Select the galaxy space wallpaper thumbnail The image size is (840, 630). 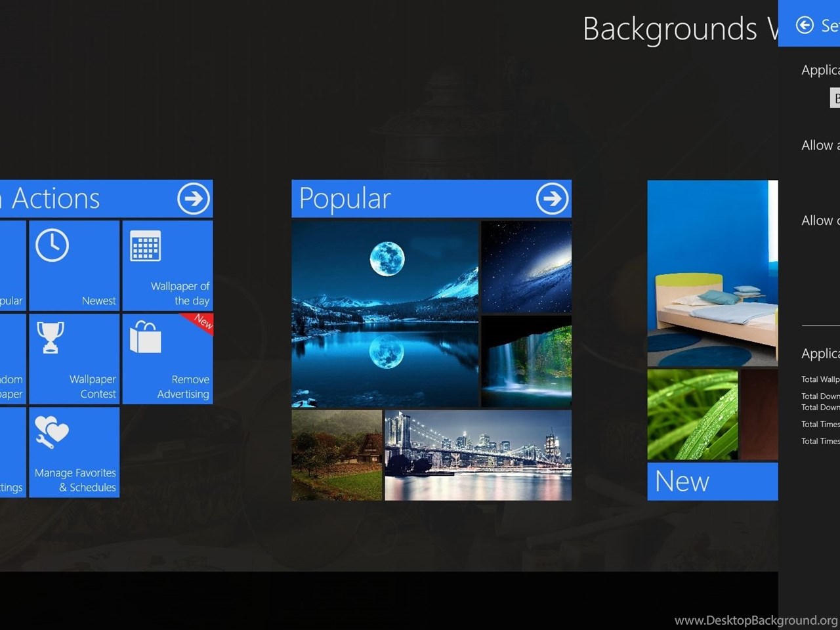click(x=526, y=266)
